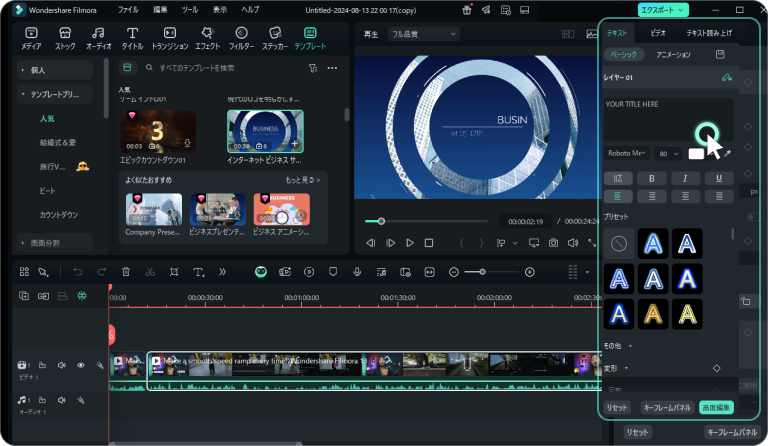Delete selected clip with trash icon
This screenshot has width=768, height=446.
tap(126, 272)
